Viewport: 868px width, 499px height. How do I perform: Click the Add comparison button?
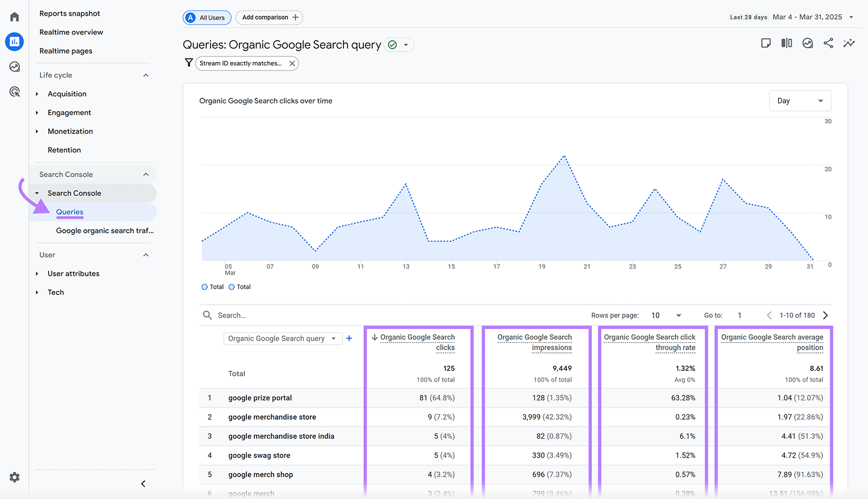(x=269, y=17)
